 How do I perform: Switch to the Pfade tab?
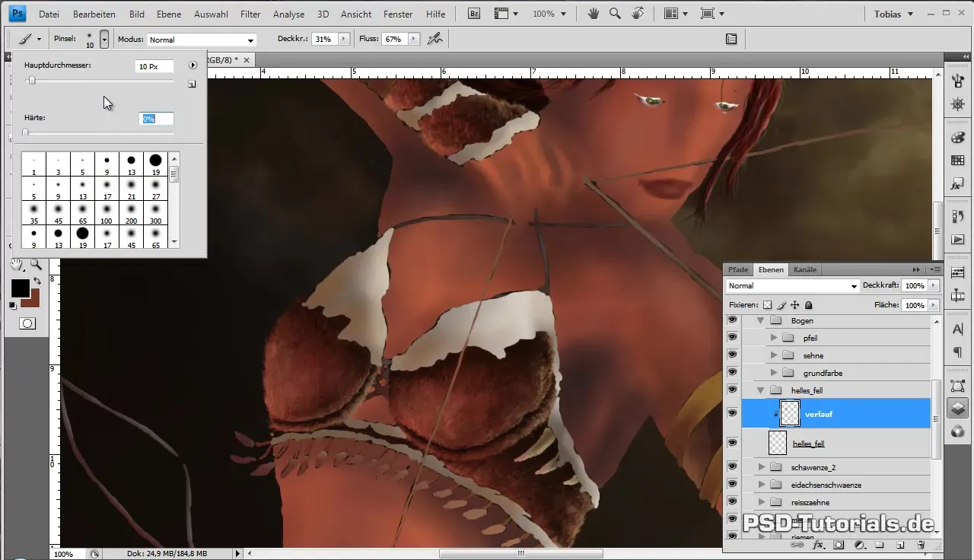[x=738, y=269]
